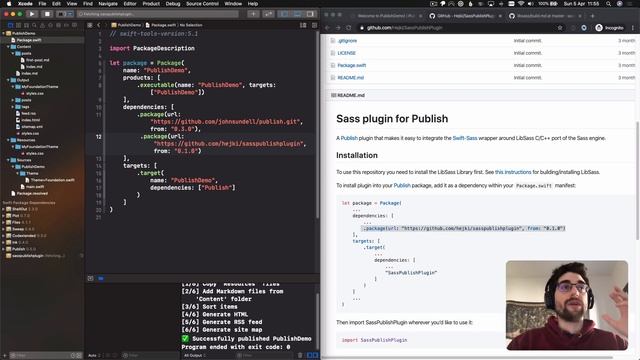Open the Navigate menu
Screen dimensions: 640x360
pos(108,4)
